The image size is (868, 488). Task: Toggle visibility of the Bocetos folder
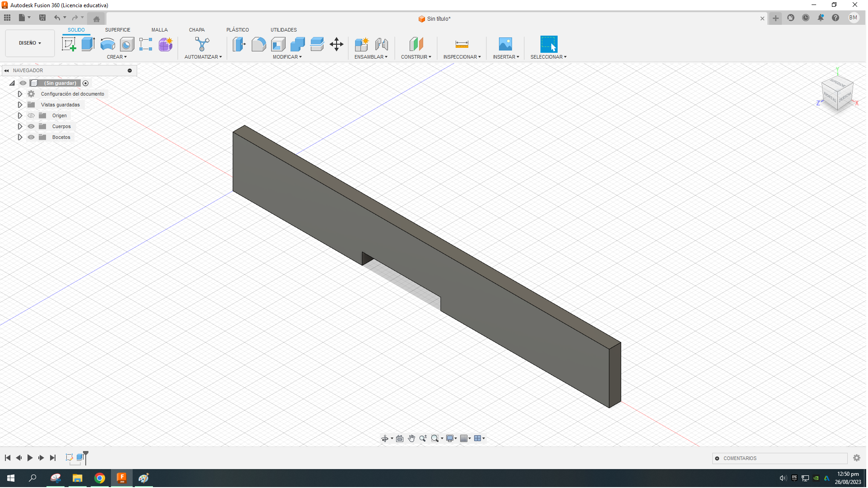[31, 137]
